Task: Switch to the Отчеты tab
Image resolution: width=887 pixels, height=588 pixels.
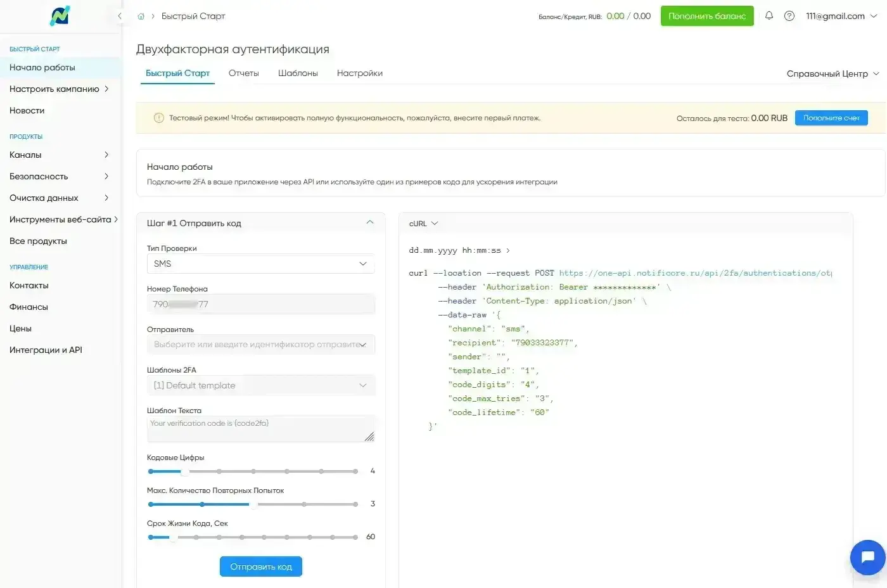Action: 244,73
